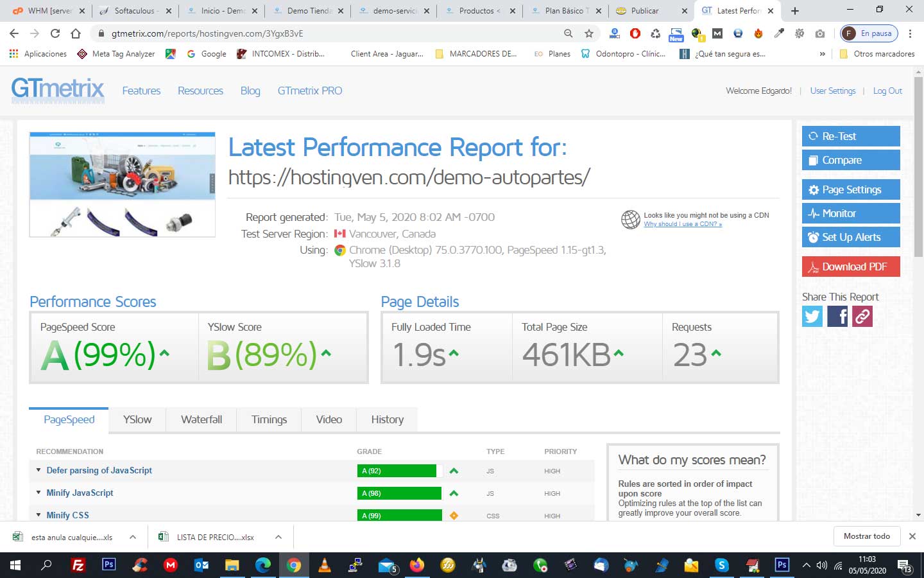This screenshot has height=578, width=924.
Task: Click the Minify JavaScript A (98) grade bar
Action: [x=399, y=493]
